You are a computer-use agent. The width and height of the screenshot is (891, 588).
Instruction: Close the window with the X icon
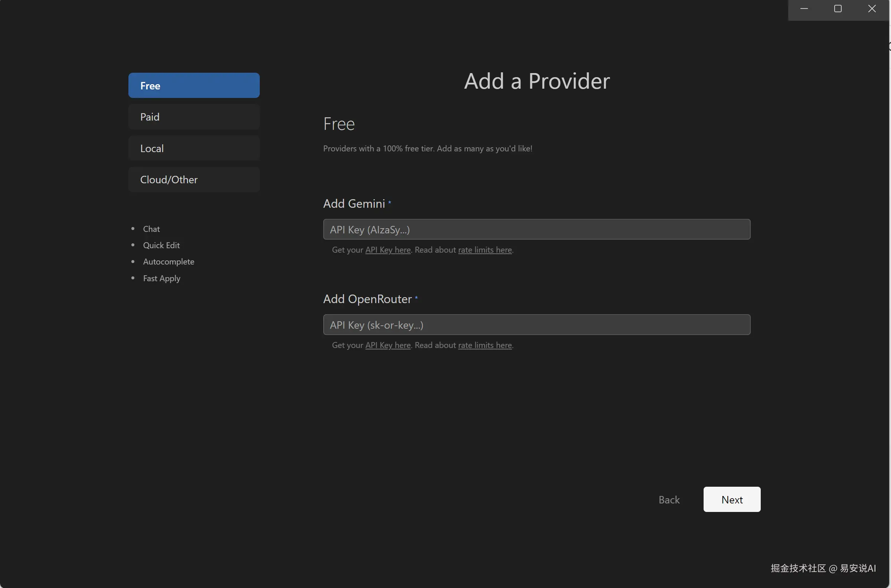[x=871, y=9]
